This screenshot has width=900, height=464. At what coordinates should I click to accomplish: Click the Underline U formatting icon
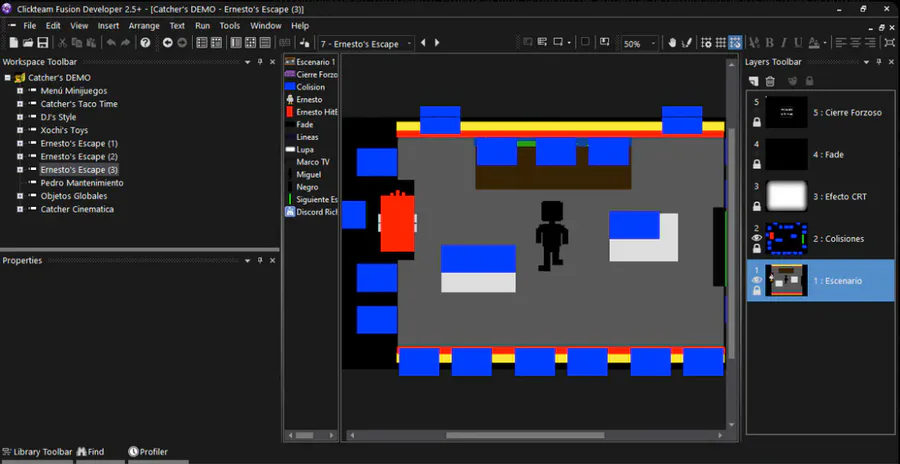click(798, 42)
